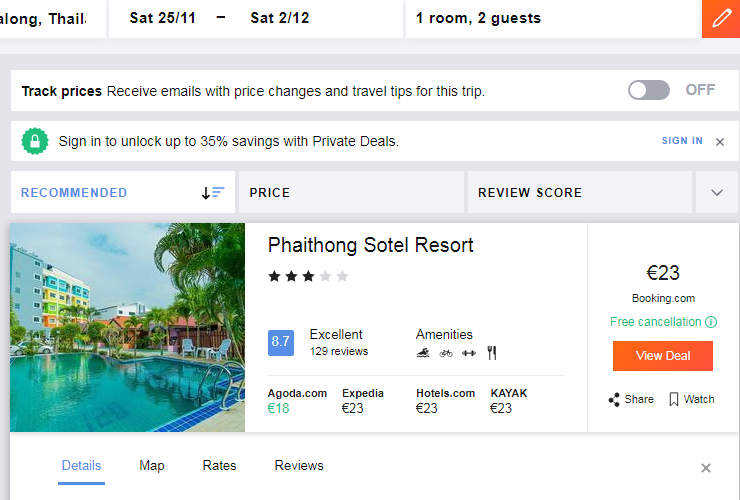Screen dimensions: 740x500
Task: Open the Phaithong Sotel Resort pool photo
Action: tap(127, 327)
